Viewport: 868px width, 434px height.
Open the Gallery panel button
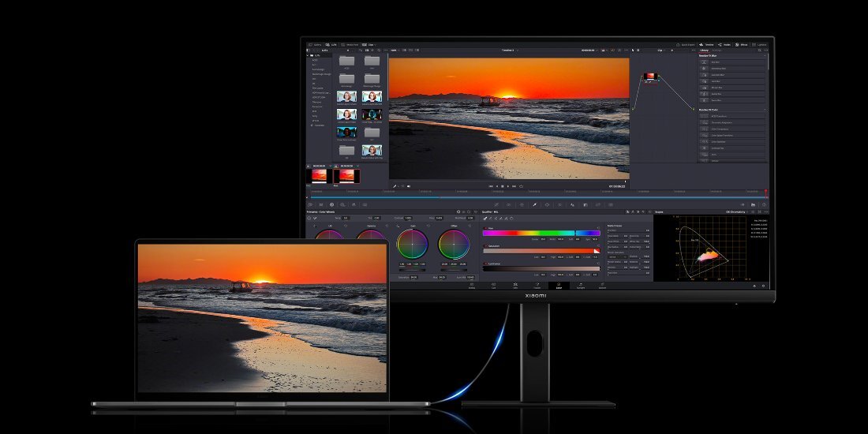point(315,44)
